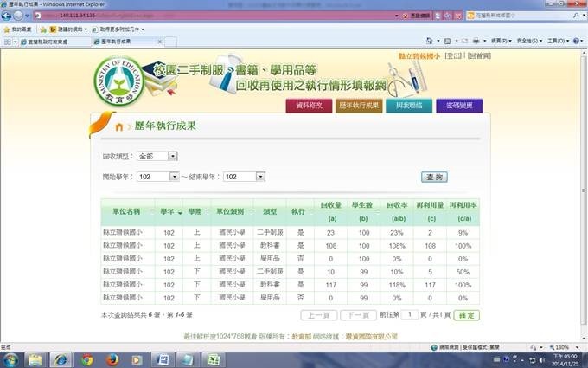Image resolution: width=588 pixels, height=368 pixels.
Task: Click the 教育部 footer link
Action: tap(301, 337)
